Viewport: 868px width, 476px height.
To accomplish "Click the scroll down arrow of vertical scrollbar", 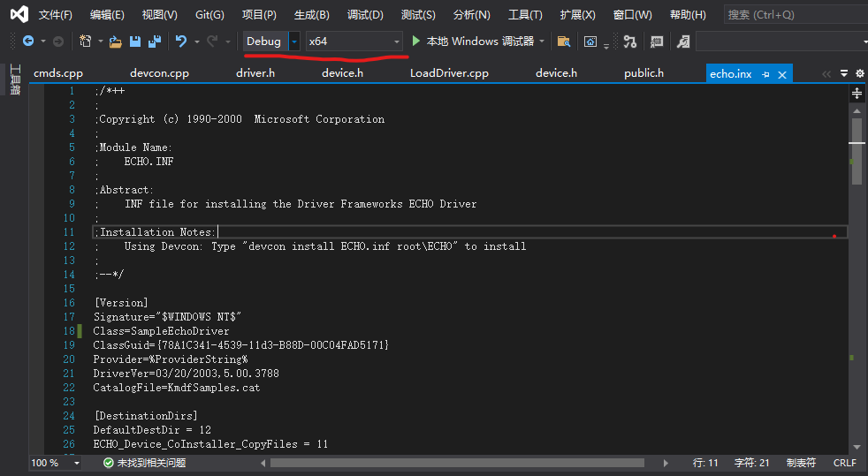I will 857,447.
